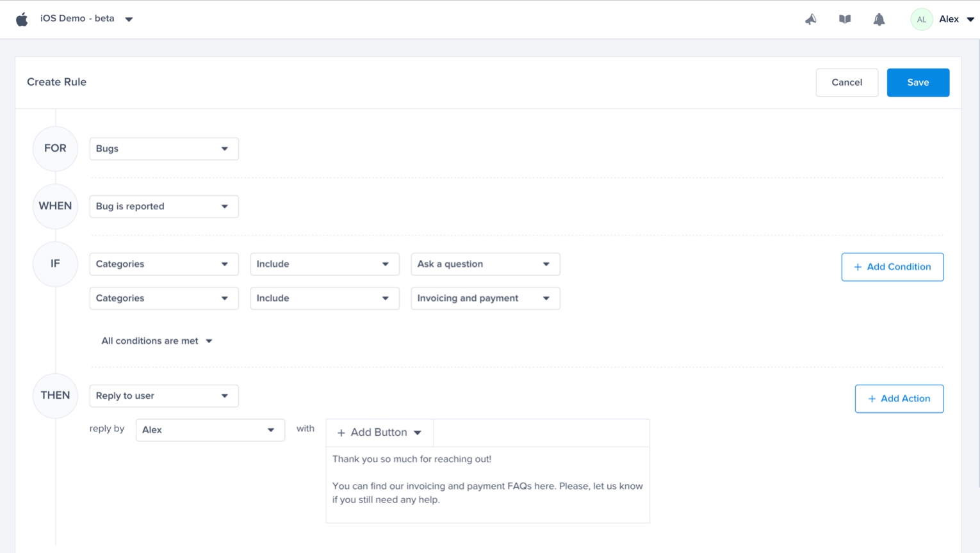Open the 'Invoicing and payment' value dropdown
This screenshot has width=980, height=553.
pos(485,298)
